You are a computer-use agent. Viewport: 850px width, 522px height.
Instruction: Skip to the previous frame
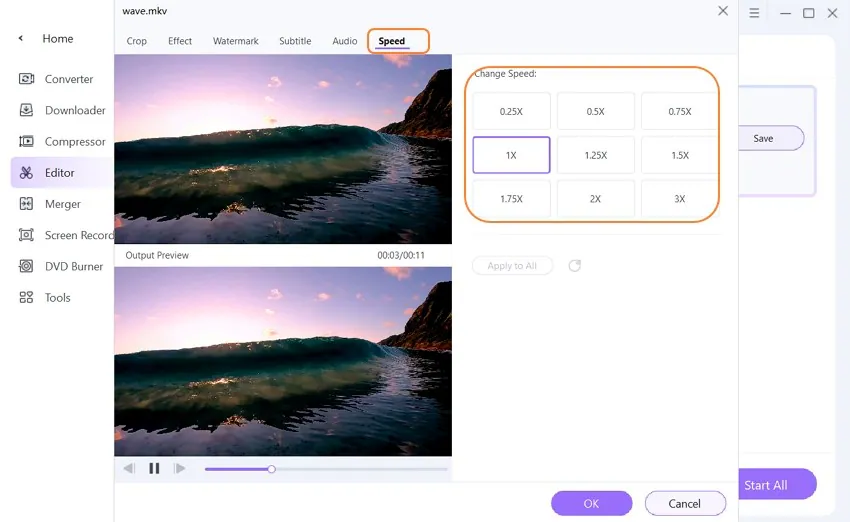[x=129, y=468]
